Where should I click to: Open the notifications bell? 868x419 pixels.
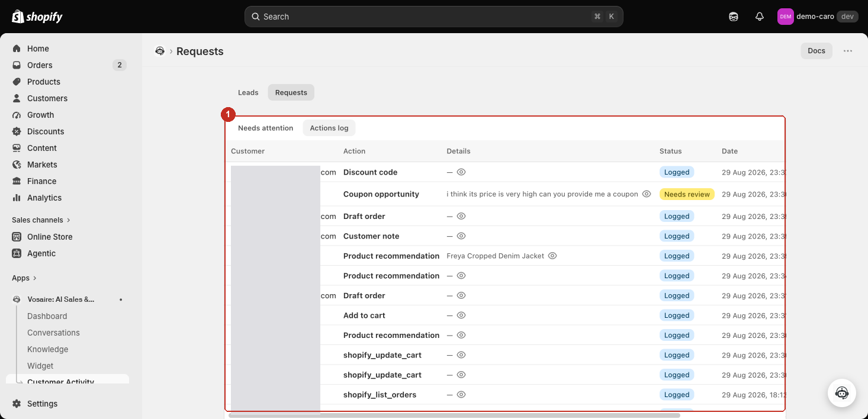click(x=760, y=17)
